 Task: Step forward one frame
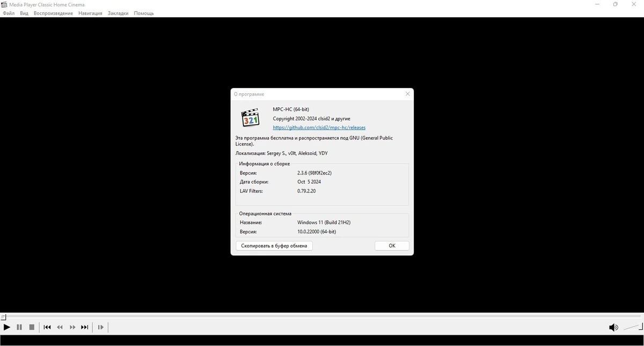[100, 327]
